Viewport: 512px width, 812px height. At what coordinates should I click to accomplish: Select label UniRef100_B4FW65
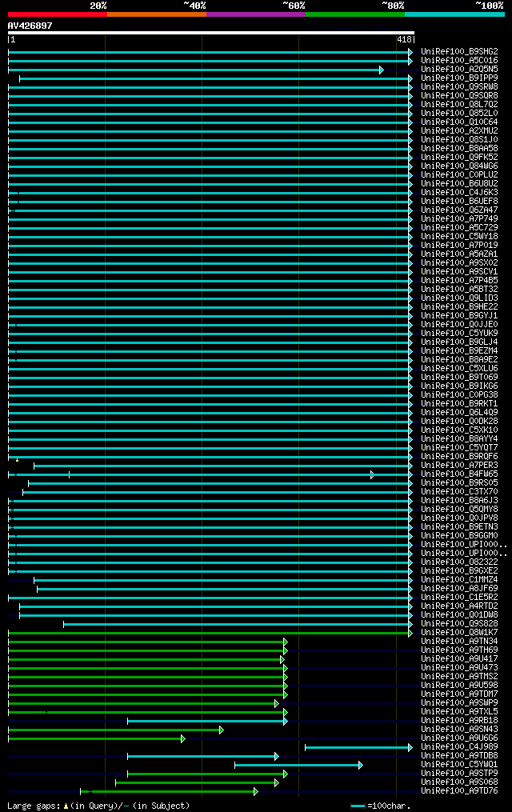[459, 474]
